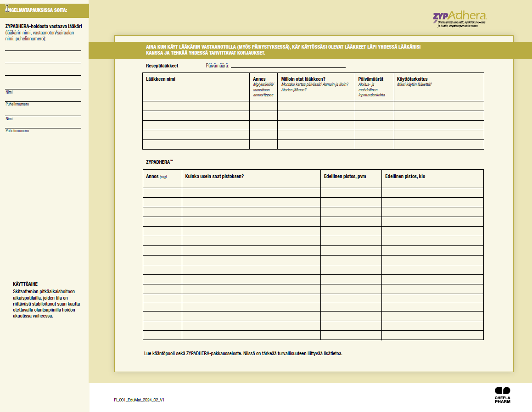532x412 pixels.
Task: Click the 'Reseptilääkkeet' label
Action: (162, 66)
